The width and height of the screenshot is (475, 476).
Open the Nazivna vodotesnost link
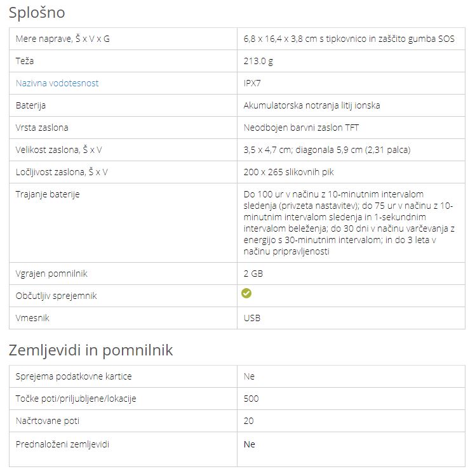[x=57, y=83]
